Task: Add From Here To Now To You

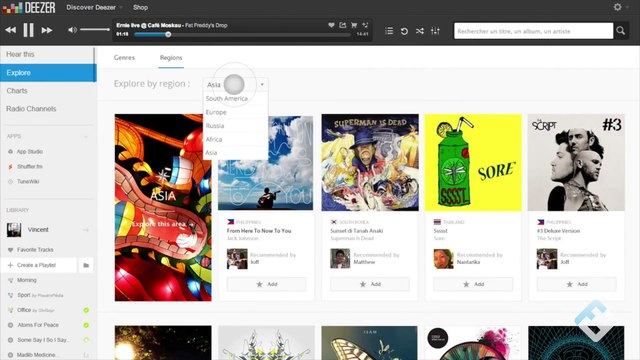Action: pos(267,284)
